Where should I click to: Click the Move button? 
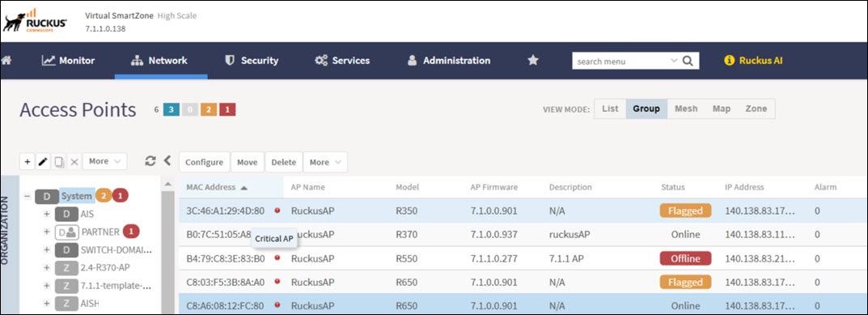248,162
